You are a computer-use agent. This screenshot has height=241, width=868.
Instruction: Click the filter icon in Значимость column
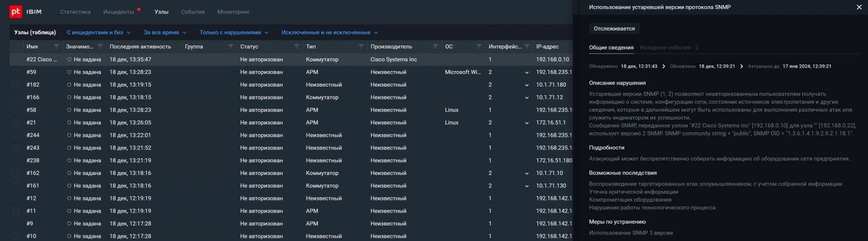(x=100, y=47)
